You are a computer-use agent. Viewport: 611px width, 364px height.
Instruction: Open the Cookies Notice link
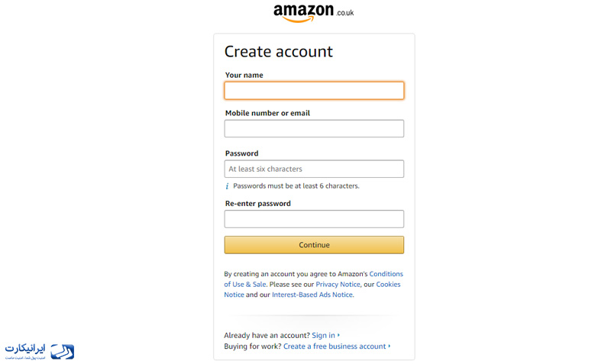(388, 285)
